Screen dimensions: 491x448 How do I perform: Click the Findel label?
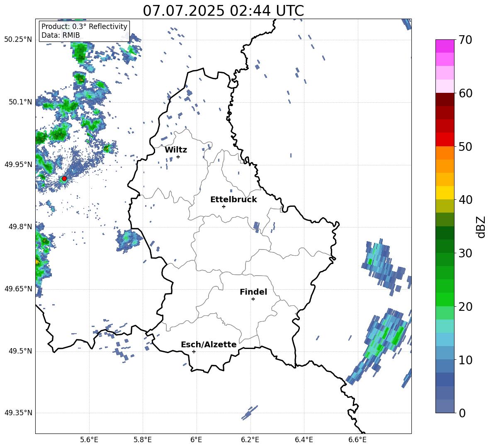click(253, 292)
